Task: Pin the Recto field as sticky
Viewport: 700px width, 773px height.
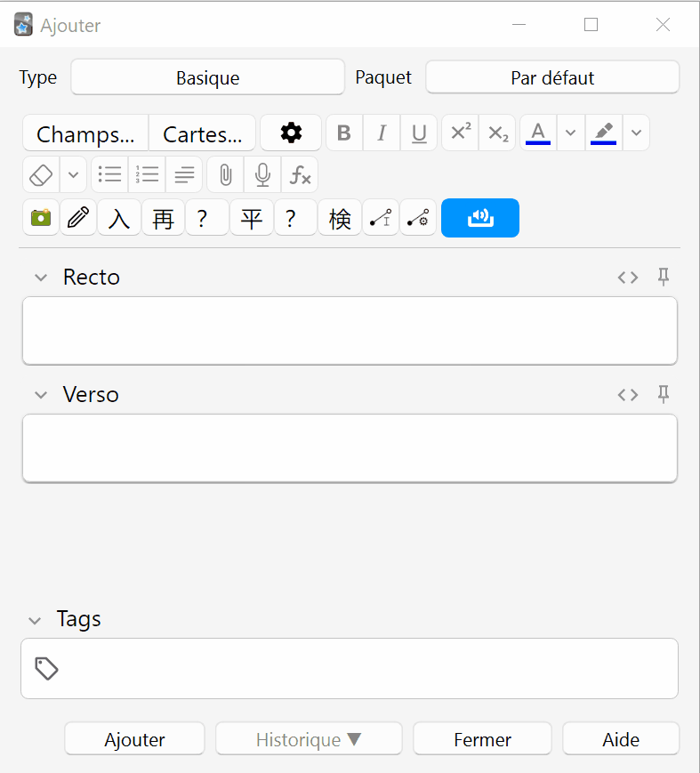Action: click(x=664, y=277)
